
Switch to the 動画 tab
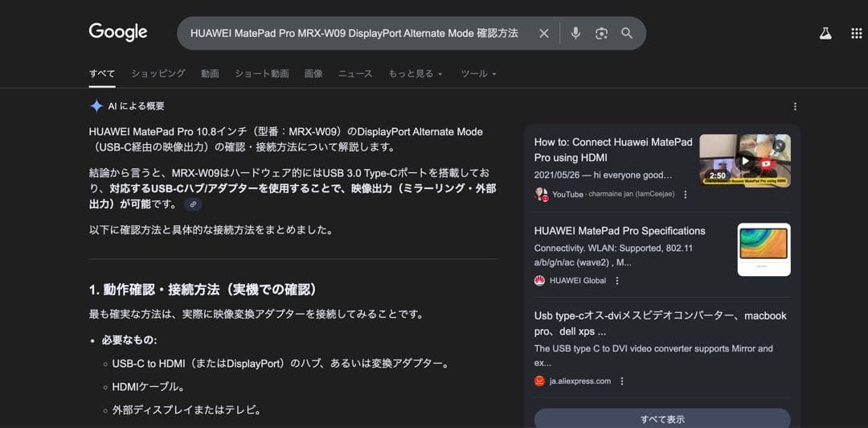(x=210, y=74)
